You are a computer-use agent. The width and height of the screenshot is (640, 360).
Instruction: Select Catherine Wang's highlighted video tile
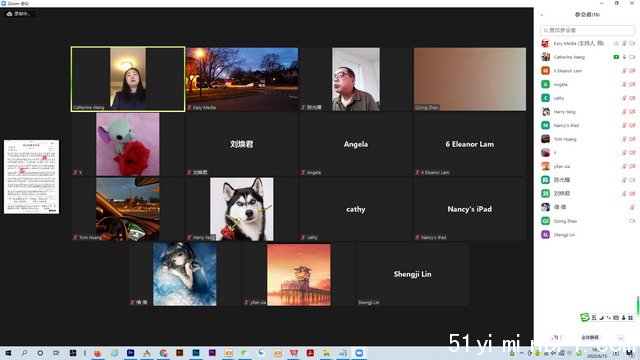128,79
